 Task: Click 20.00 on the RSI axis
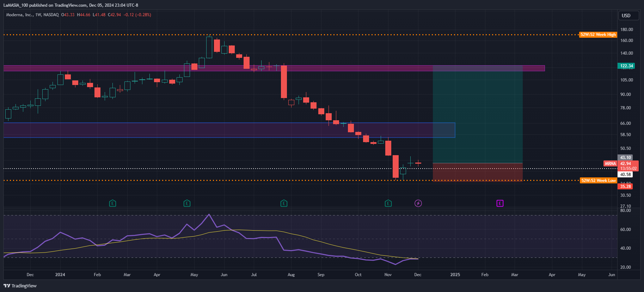626,267
